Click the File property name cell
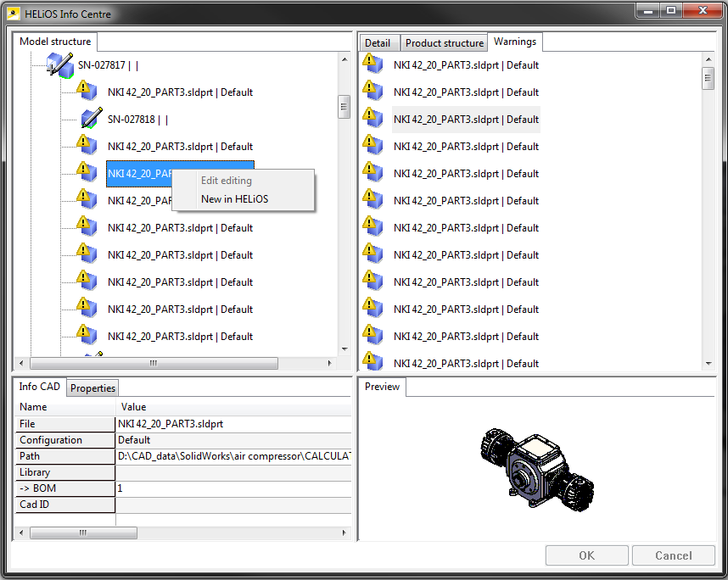This screenshot has width=728, height=580. (65, 424)
